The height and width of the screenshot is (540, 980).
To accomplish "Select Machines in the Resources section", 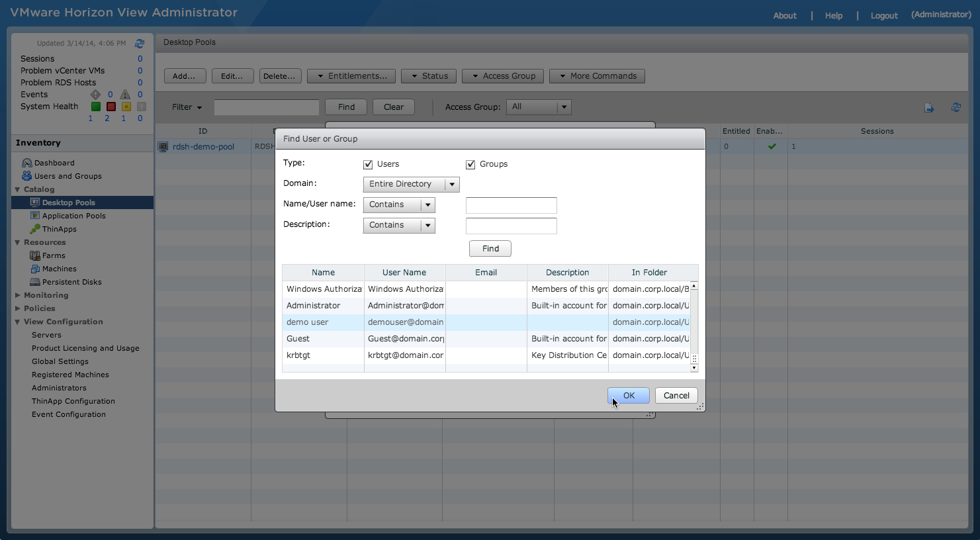I will [x=60, y=269].
